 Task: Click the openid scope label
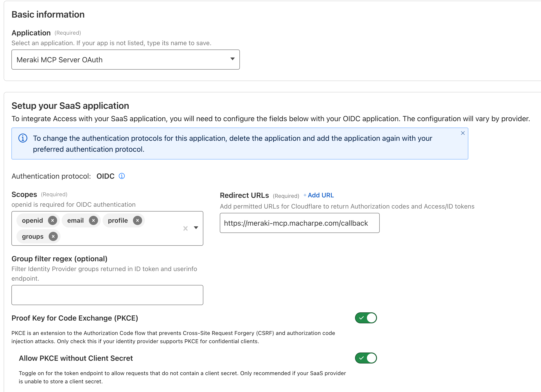[x=32, y=221]
